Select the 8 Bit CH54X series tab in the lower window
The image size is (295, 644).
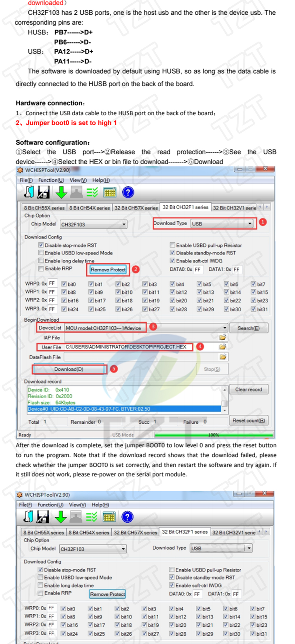click(x=88, y=532)
